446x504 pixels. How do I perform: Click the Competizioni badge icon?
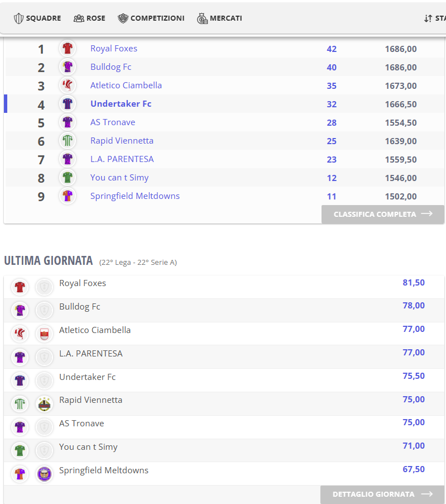pyautogui.click(x=123, y=18)
